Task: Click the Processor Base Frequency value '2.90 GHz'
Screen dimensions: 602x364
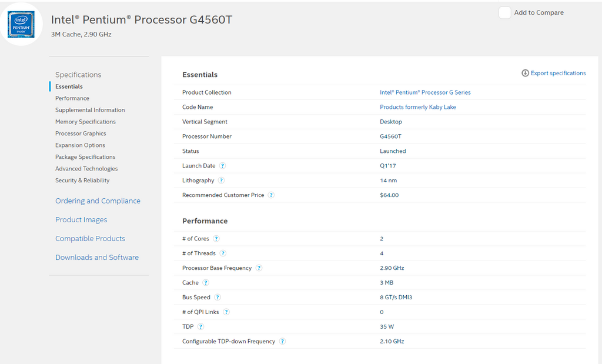Action: (x=392, y=268)
